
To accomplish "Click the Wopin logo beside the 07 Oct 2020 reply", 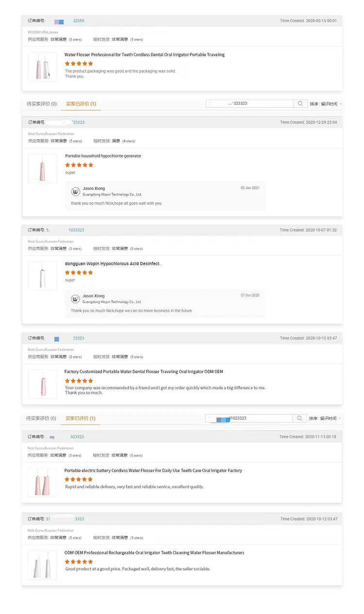I will click(x=76, y=299).
